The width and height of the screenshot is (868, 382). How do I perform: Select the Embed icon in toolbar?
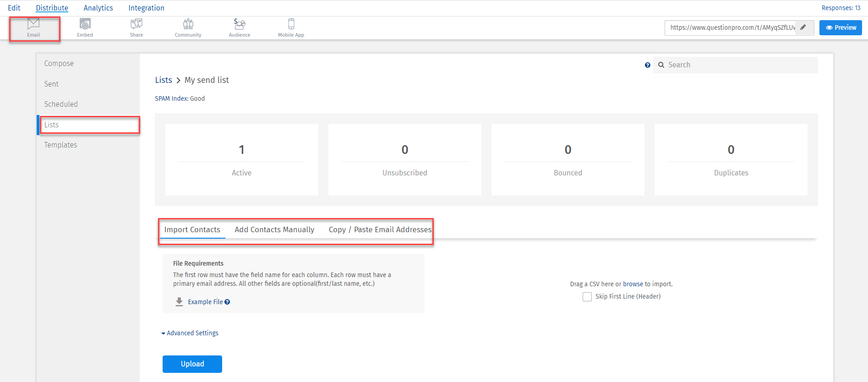pyautogui.click(x=85, y=27)
